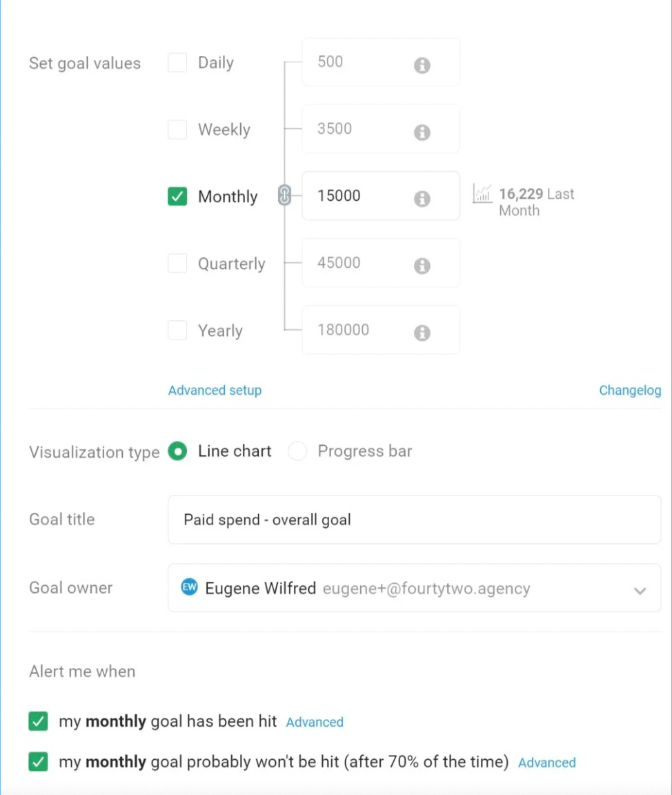672x795 pixels.
Task: Open the info tooltip beside the Yearly 180000 value
Action: coord(422,333)
